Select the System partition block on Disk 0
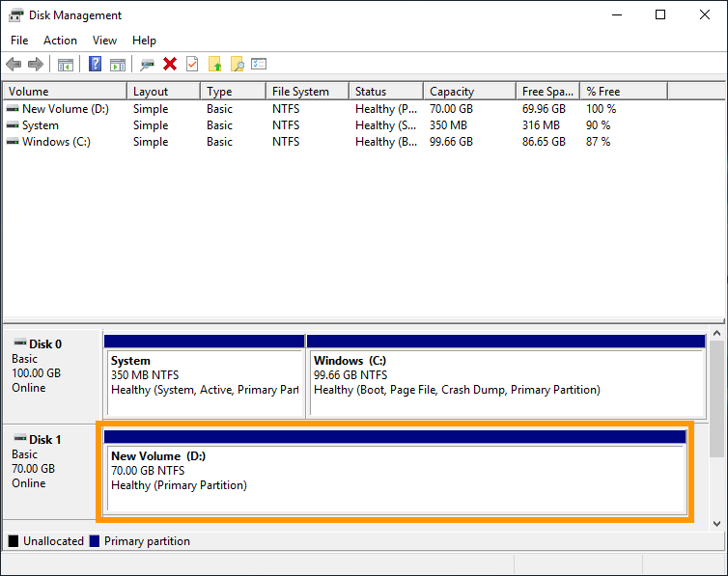This screenshot has height=576, width=728. [204, 376]
